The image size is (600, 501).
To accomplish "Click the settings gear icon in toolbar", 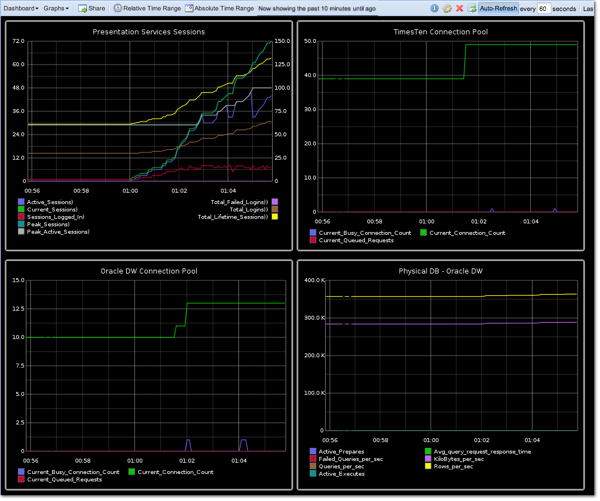I will click(447, 8).
